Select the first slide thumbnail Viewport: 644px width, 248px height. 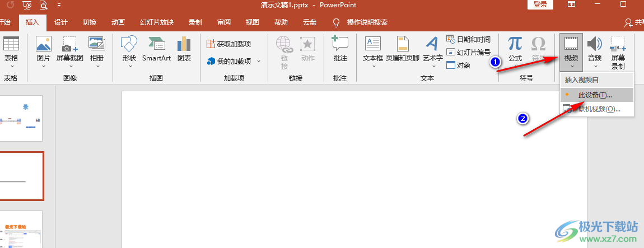[21, 118]
